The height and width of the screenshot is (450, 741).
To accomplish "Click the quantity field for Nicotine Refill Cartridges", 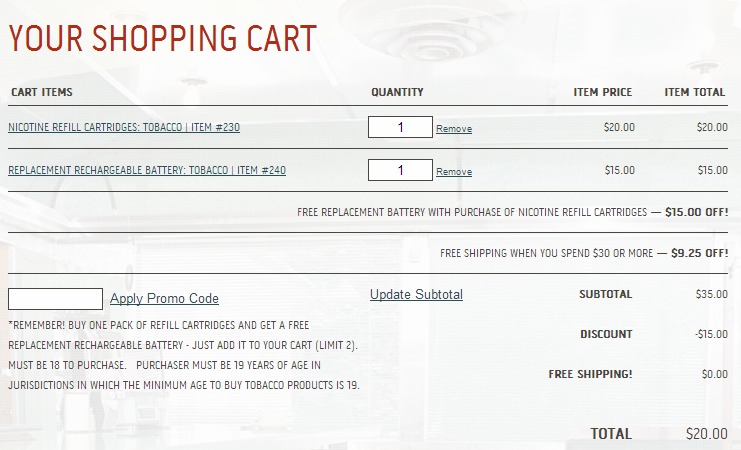I will pos(400,127).
